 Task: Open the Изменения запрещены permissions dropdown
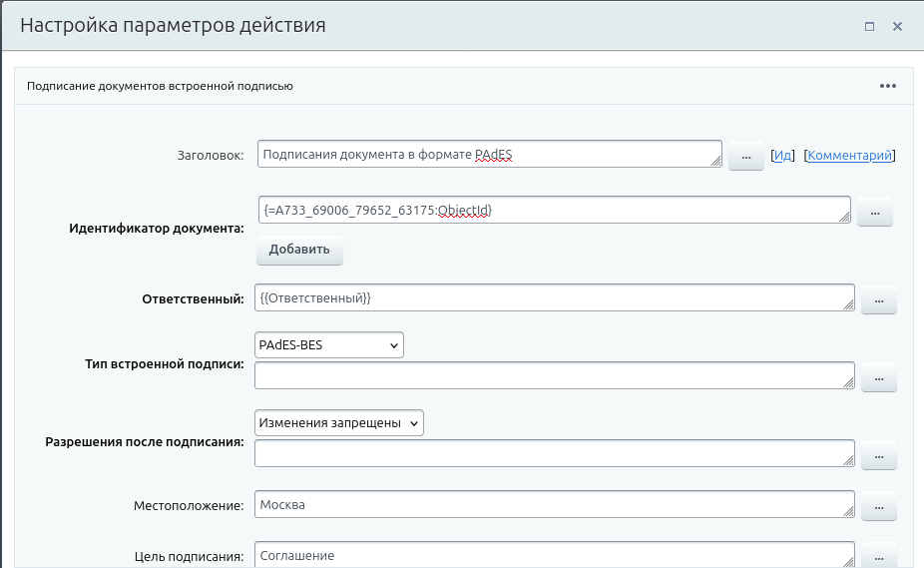tap(339, 423)
